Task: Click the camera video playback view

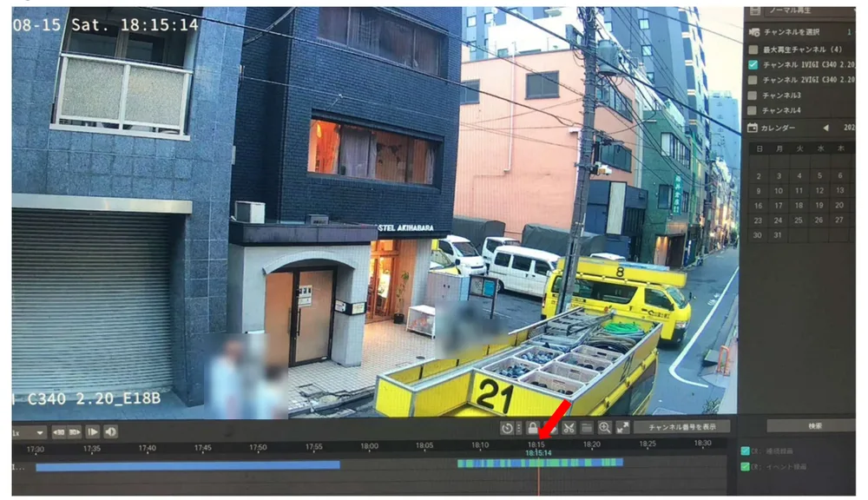Action: coord(375,212)
